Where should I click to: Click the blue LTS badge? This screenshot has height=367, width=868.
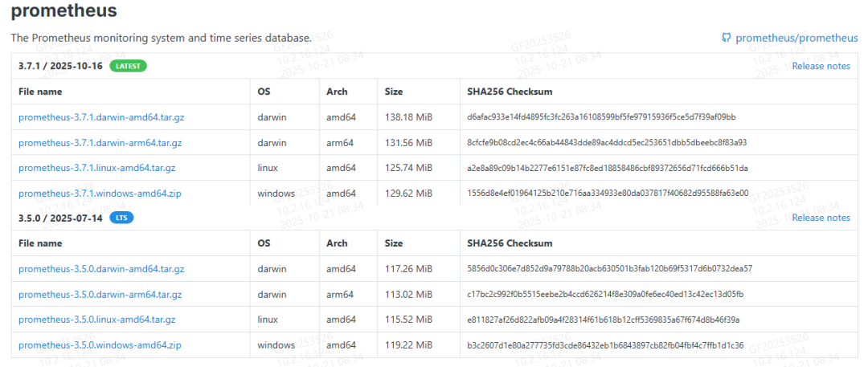coord(122,218)
